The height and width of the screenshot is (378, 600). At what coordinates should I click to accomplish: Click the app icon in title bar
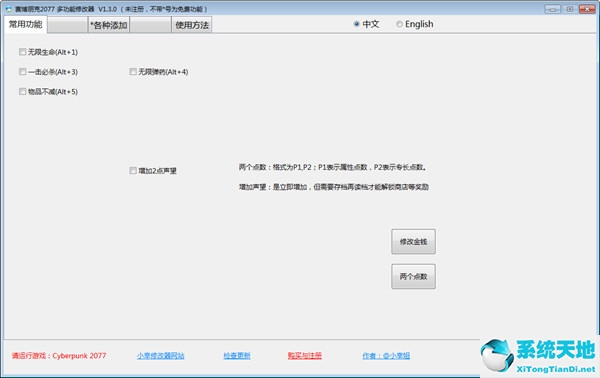[8, 8]
